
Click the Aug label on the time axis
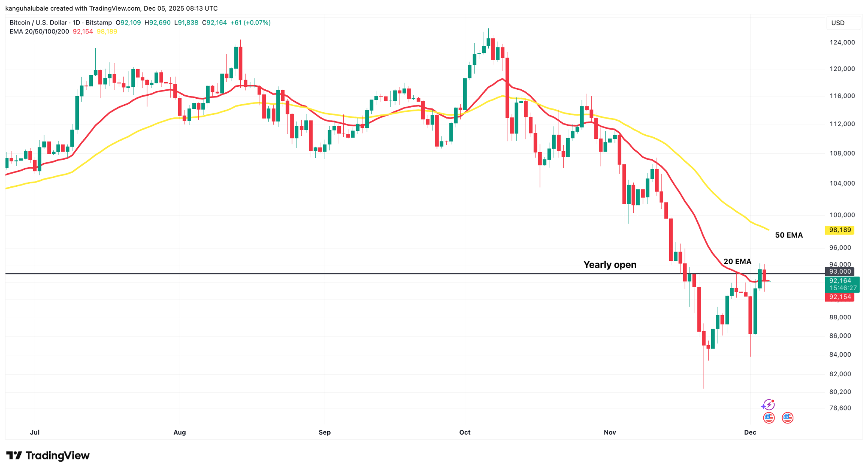coord(180,432)
